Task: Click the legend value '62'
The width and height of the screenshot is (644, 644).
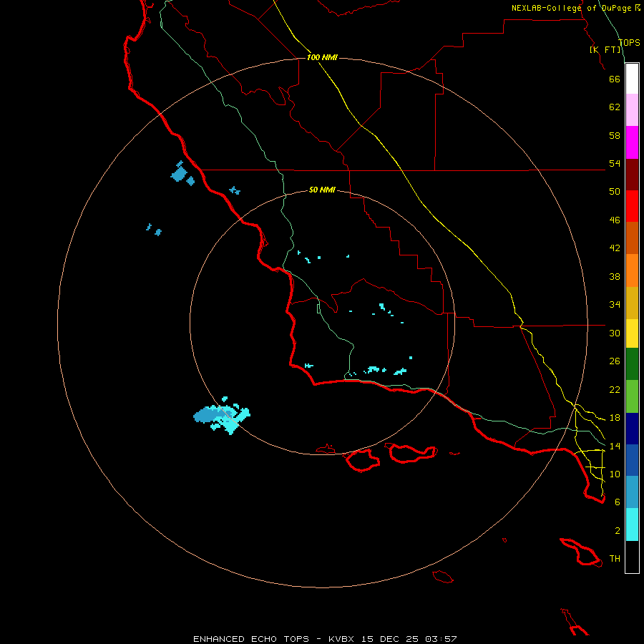Action: [x=615, y=107]
